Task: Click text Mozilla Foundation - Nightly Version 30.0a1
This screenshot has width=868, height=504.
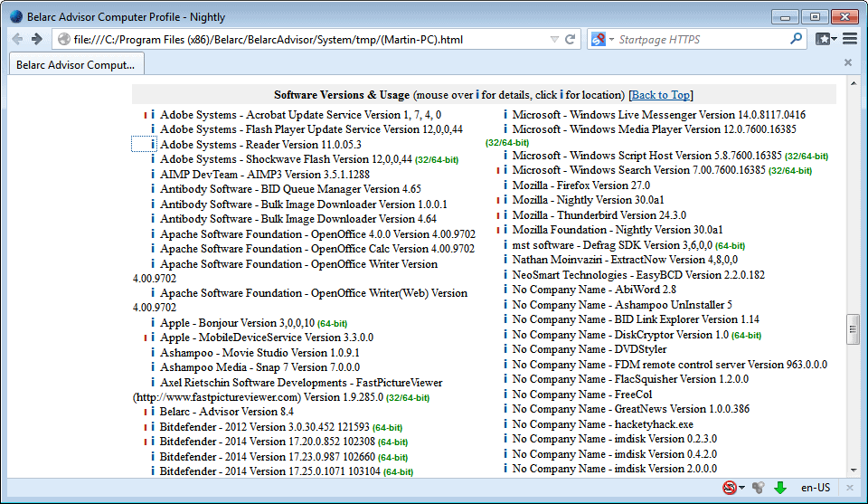Action: click(x=618, y=229)
